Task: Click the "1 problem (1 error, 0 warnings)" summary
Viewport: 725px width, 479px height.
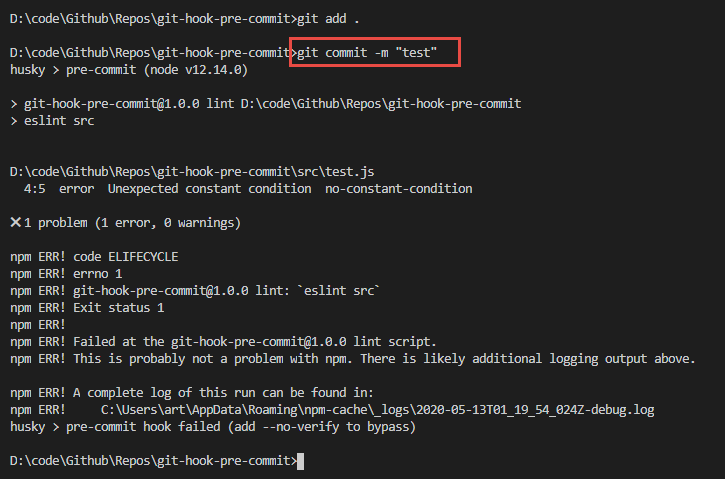Action: click(x=132, y=223)
